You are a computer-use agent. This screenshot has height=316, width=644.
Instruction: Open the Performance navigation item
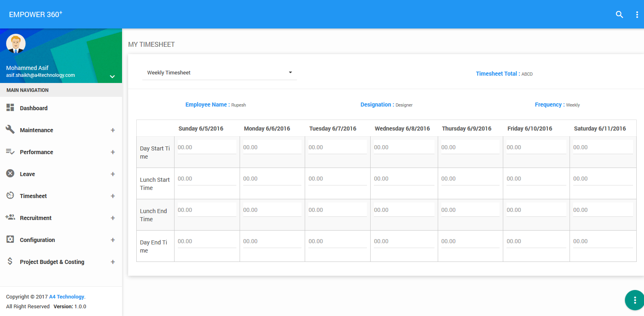point(37,152)
